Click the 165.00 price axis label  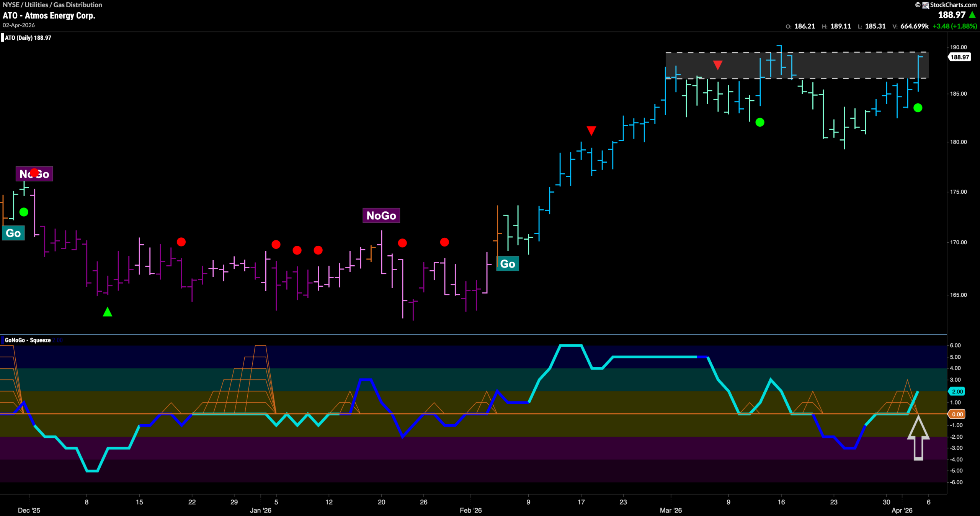959,295
